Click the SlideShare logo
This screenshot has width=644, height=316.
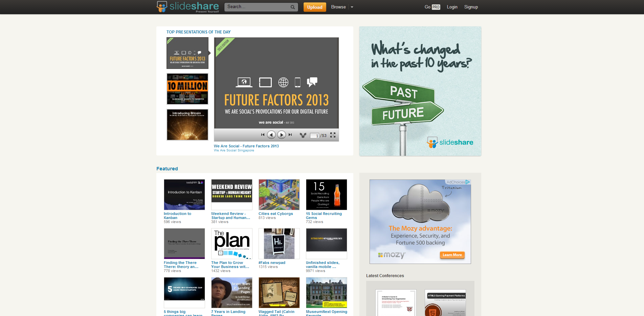coord(187,7)
